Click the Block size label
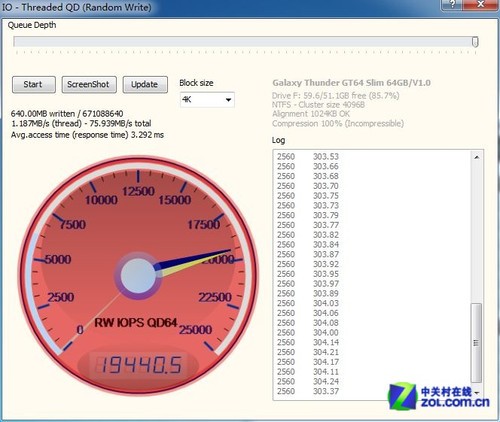The image size is (500, 422). (x=196, y=83)
